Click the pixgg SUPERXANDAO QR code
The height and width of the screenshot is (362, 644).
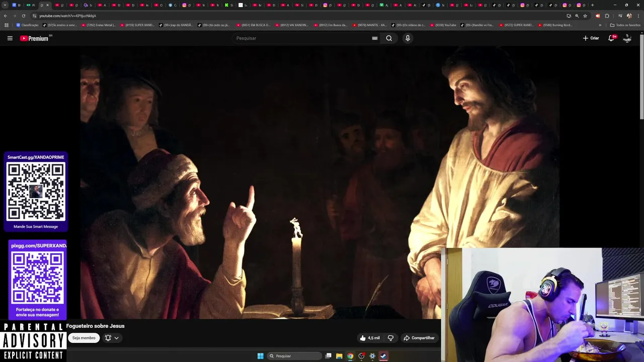coord(37,278)
